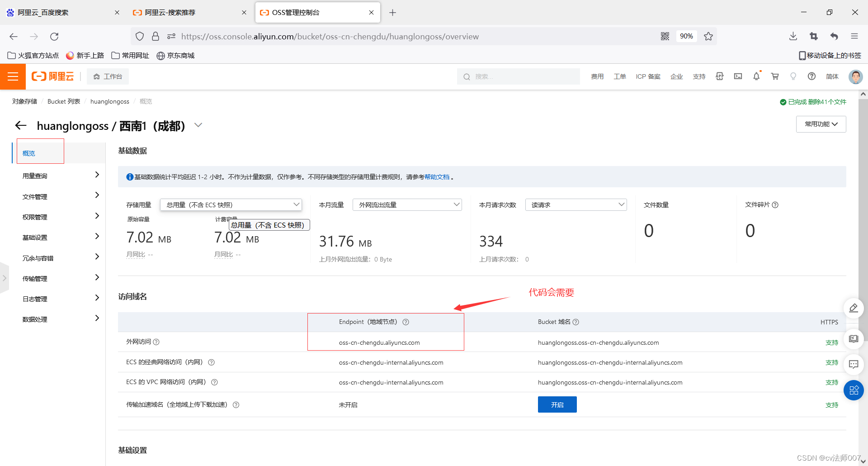
Task: Go to Bucket 列表 breadcrumb
Action: point(64,101)
